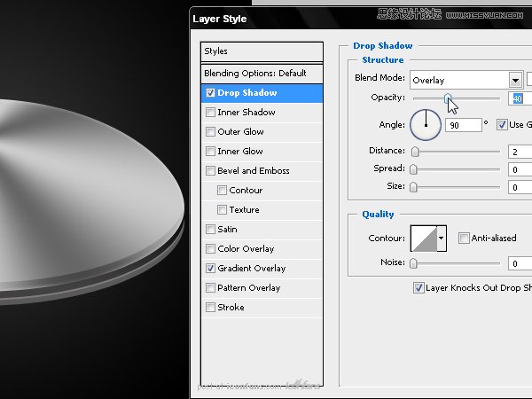Image resolution: width=532 pixels, height=399 pixels.
Task: Click the Noise value field
Action: click(520, 263)
